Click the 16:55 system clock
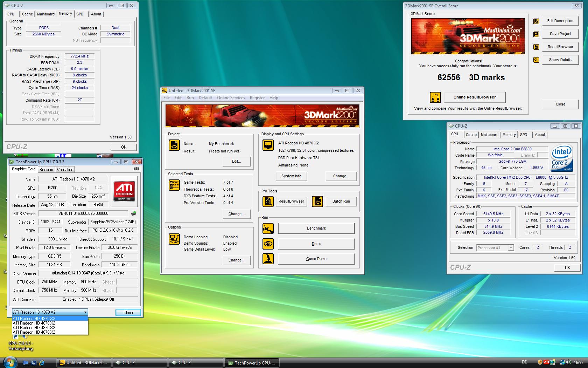The image size is (588, 368). tap(578, 362)
